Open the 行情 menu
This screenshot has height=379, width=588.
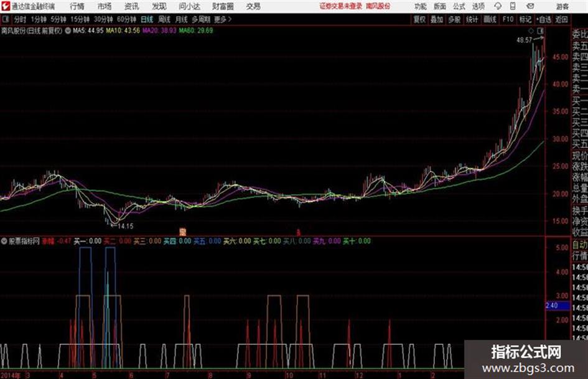(77, 6)
